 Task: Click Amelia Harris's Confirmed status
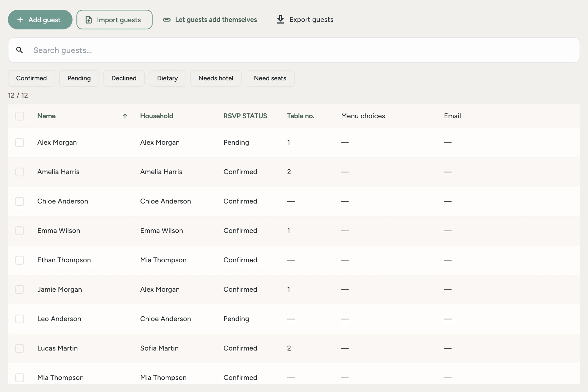point(240,172)
